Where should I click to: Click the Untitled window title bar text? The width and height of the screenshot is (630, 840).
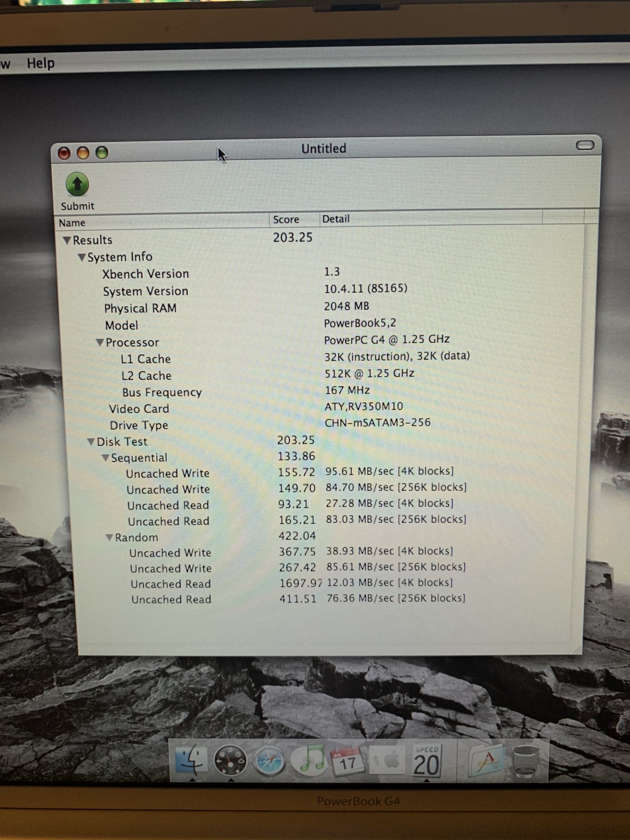pos(323,149)
